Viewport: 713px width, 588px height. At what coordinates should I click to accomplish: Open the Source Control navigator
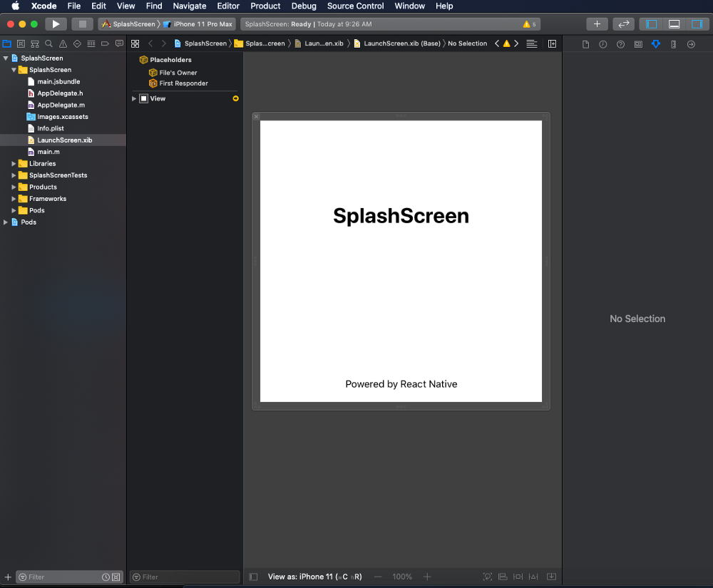[x=21, y=43]
